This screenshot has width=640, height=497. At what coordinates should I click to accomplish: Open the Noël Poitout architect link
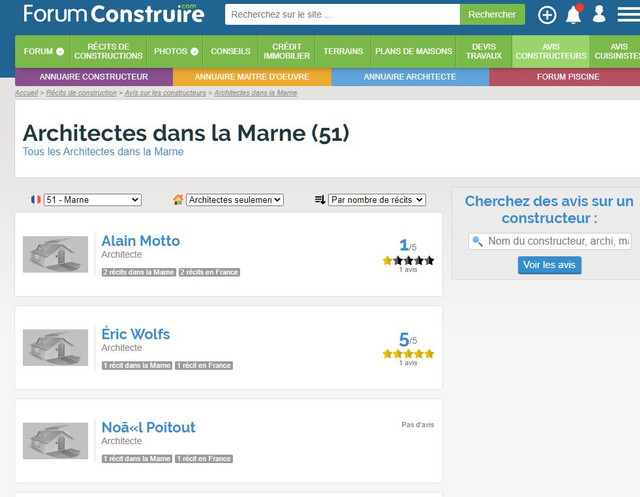pyautogui.click(x=148, y=427)
